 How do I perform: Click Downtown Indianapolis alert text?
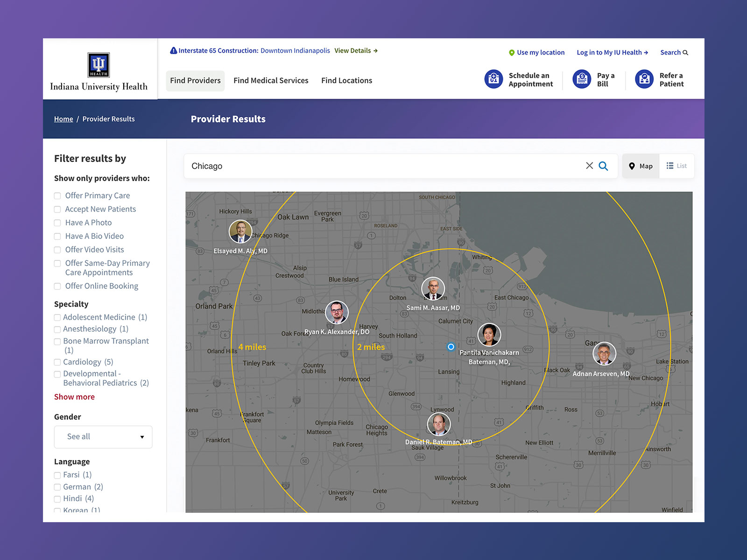(295, 50)
